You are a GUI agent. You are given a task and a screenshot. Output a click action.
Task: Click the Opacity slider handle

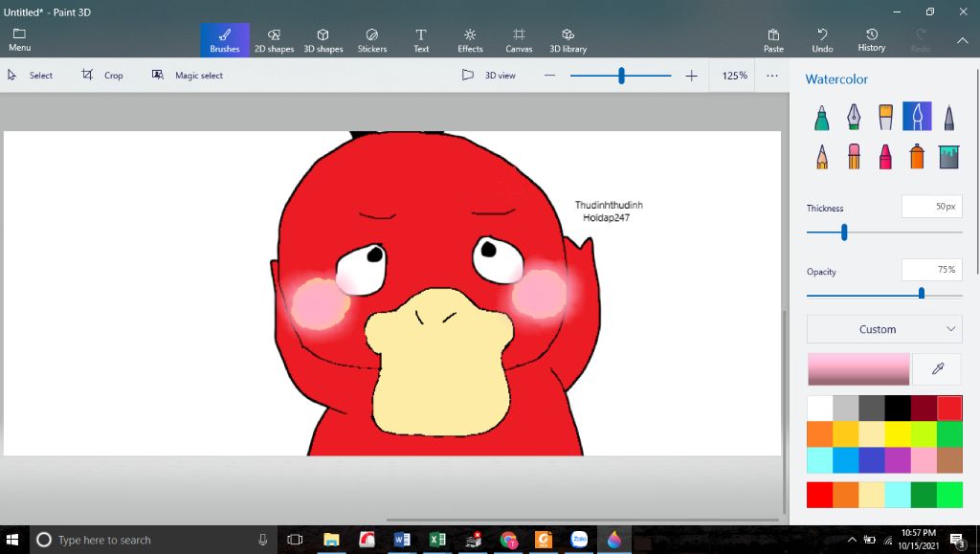pos(922,293)
